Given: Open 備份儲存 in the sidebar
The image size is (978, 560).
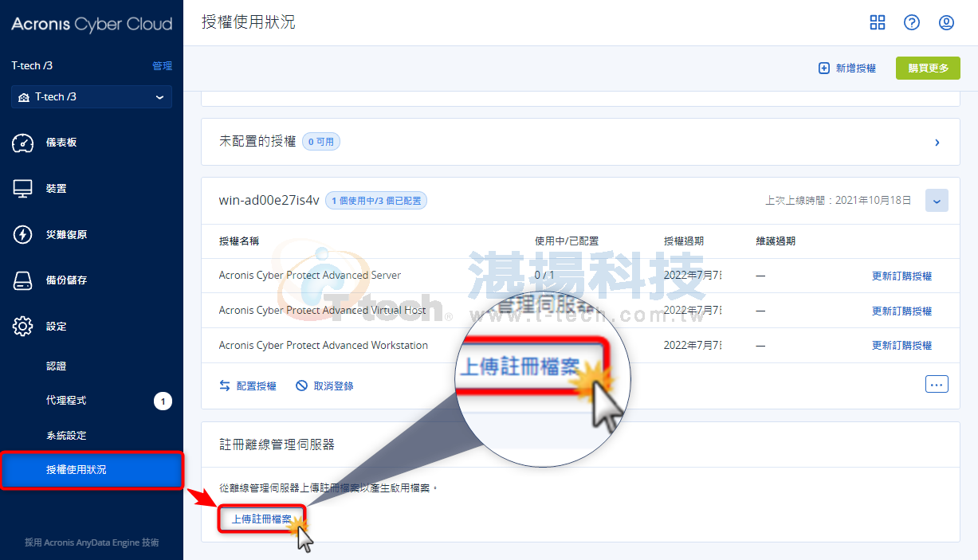Looking at the screenshot, I should coord(67,280).
